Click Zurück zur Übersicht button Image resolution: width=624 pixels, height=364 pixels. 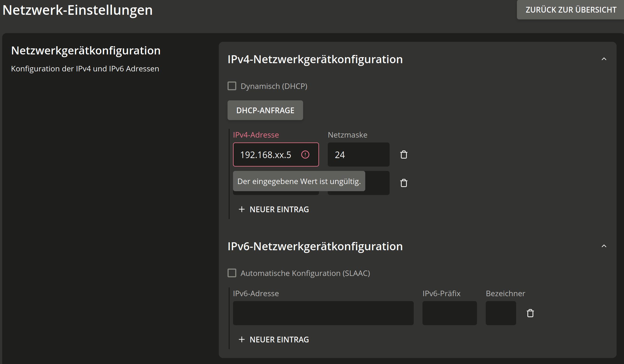pos(571,10)
